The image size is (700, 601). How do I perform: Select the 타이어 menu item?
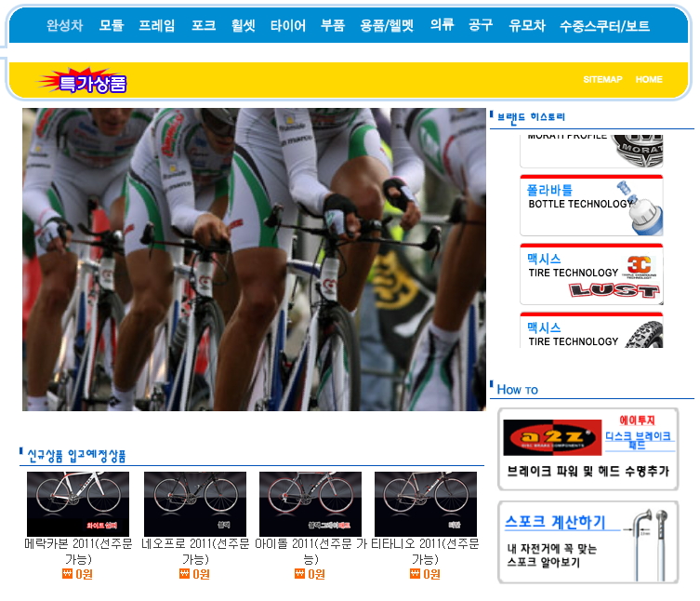click(x=288, y=25)
